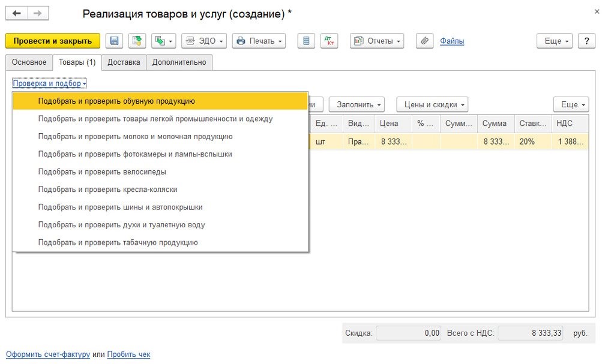Select 'Подобрать и проверить табачную продукцию' menu item
This screenshot has width=605, height=364.
(x=118, y=243)
